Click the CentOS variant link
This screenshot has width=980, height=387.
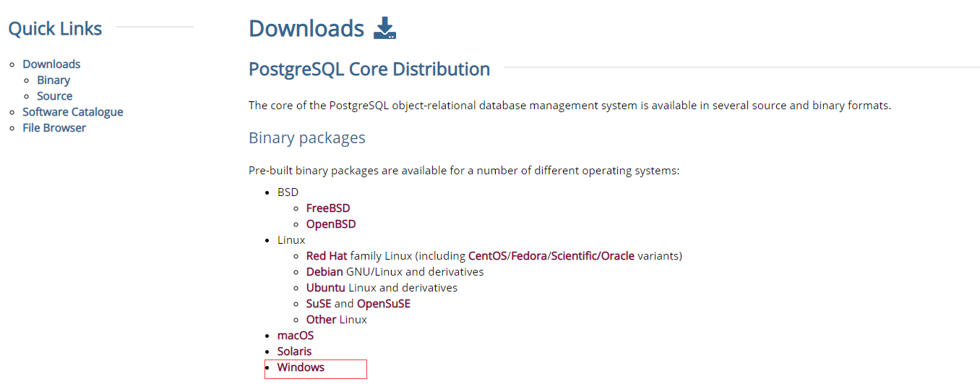488,256
